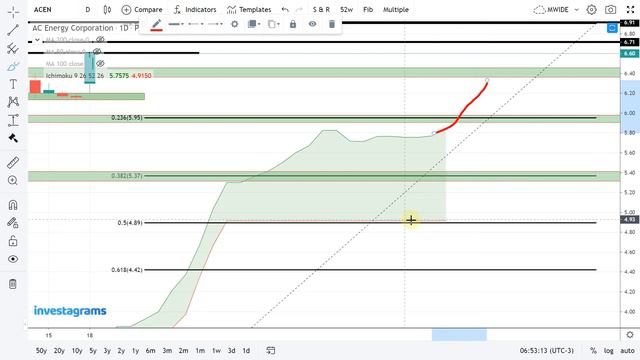The height and width of the screenshot is (360, 640).
Task: Toggle visibility of MA 200 indicator
Action: (x=100, y=40)
